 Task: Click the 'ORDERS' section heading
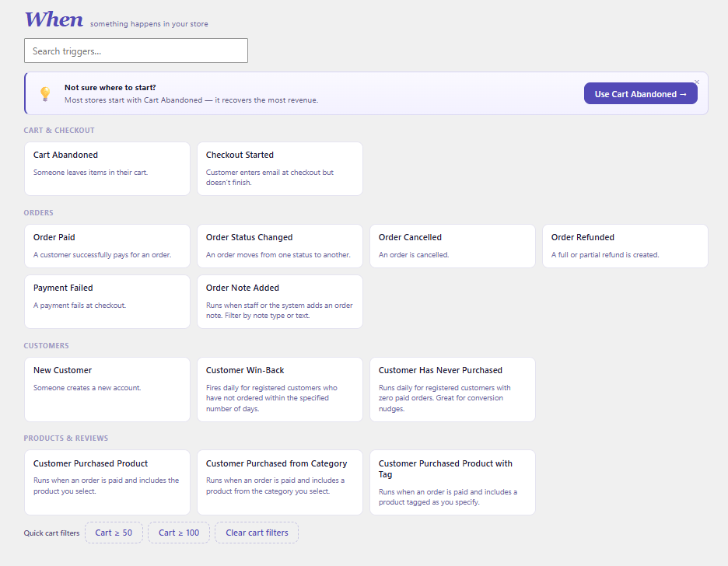pos(39,213)
